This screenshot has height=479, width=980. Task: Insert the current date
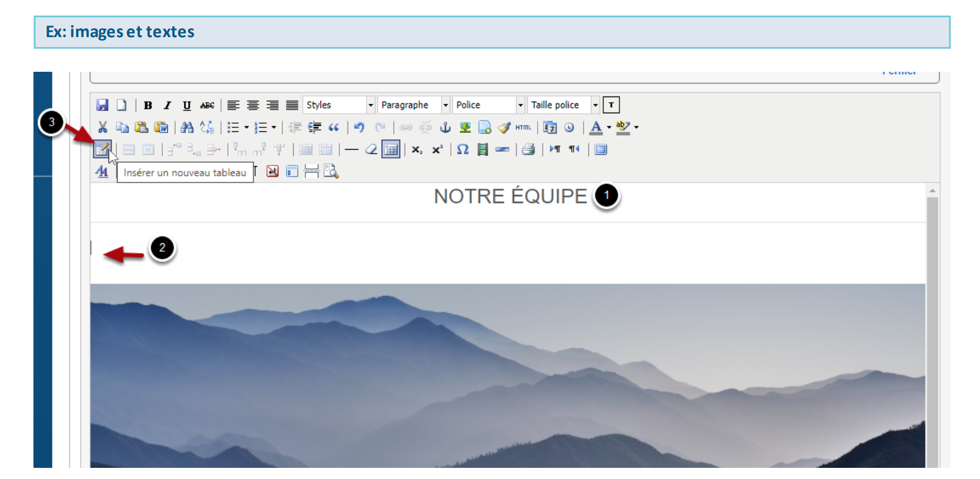[549, 127]
